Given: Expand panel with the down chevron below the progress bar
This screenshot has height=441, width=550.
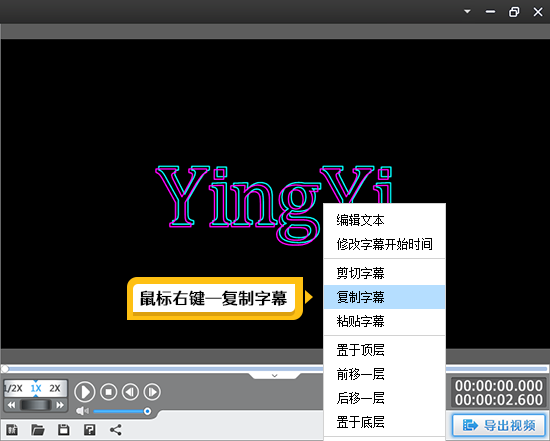Looking at the screenshot, I should (275, 376).
